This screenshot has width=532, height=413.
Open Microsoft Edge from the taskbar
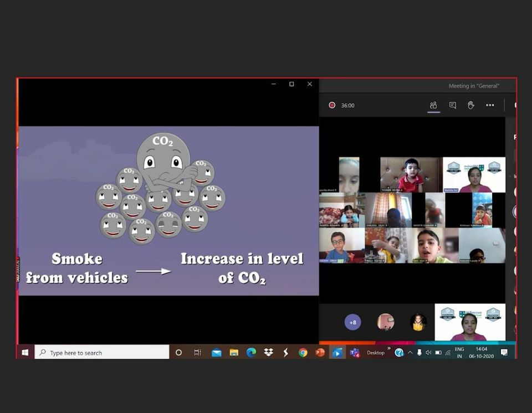[251, 353]
